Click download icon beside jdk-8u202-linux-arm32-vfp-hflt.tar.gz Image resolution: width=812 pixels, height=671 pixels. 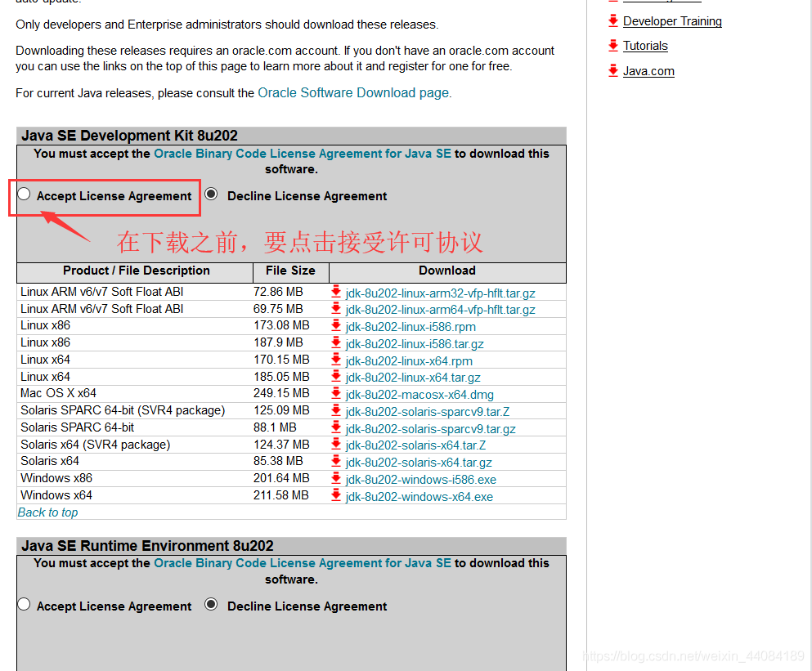click(336, 292)
